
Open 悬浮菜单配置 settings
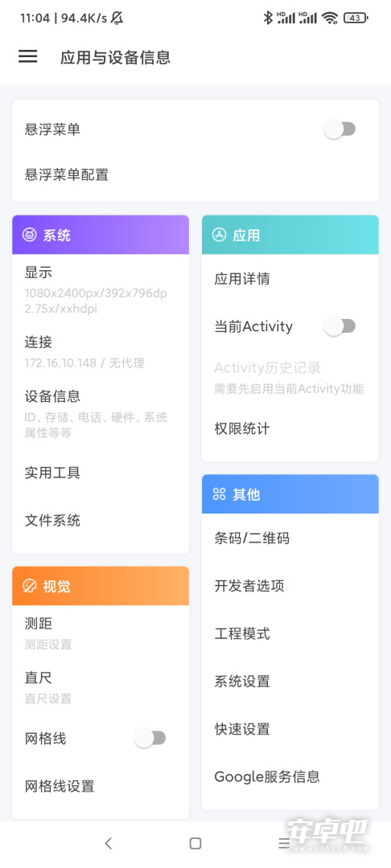(x=195, y=175)
